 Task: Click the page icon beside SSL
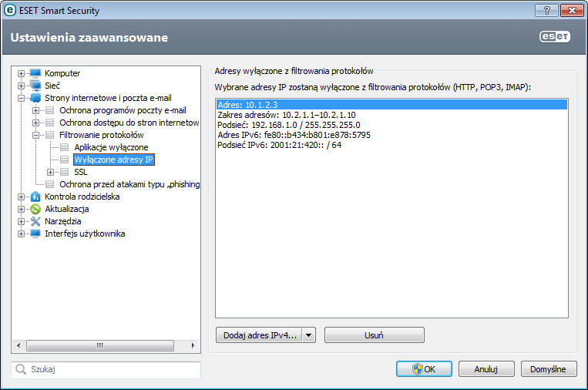click(65, 172)
